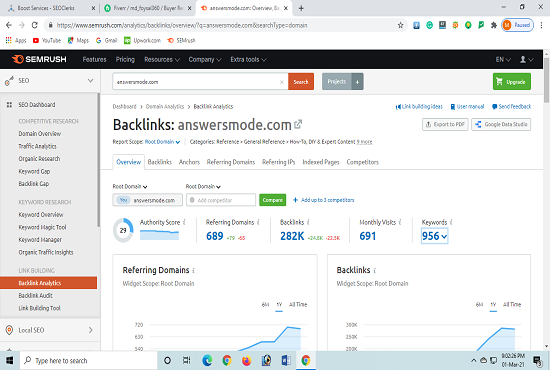Open Apps shortcut in bookmarks bar
Image resolution: width=550 pixels, height=370 pixels.
coord(16,40)
